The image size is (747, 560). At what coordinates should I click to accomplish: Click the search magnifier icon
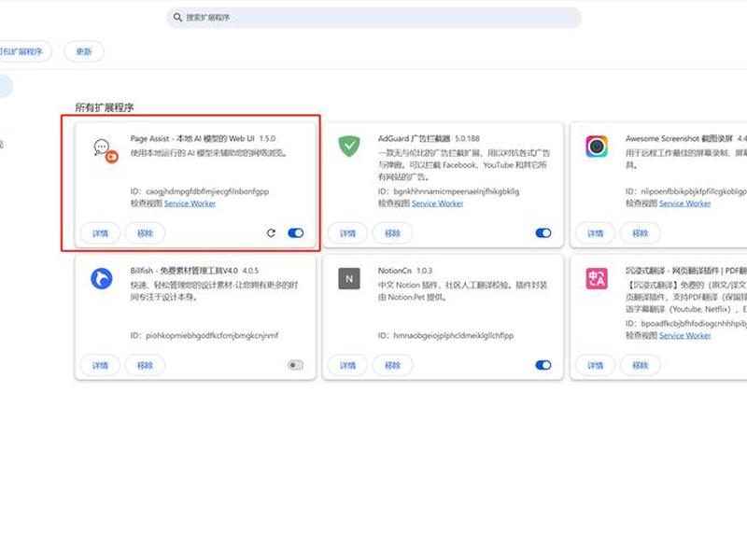(x=177, y=17)
